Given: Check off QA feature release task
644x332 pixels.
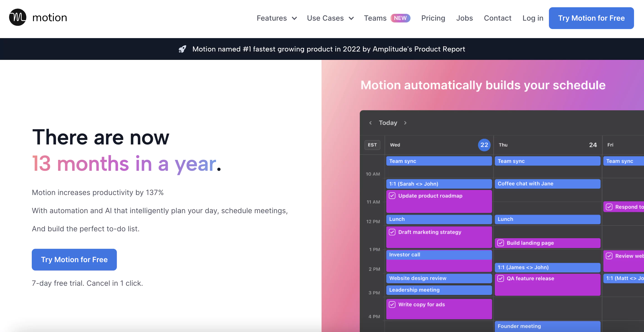Looking at the screenshot, I should [501, 278].
